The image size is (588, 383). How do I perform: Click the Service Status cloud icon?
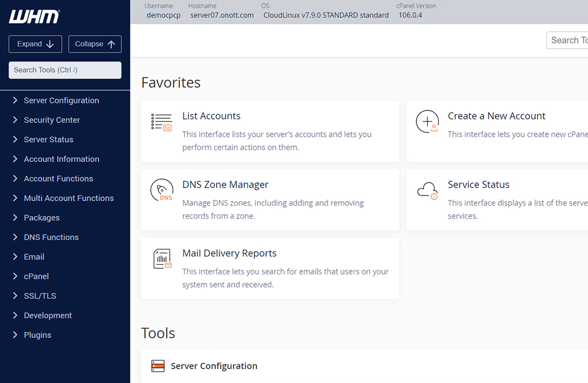428,191
